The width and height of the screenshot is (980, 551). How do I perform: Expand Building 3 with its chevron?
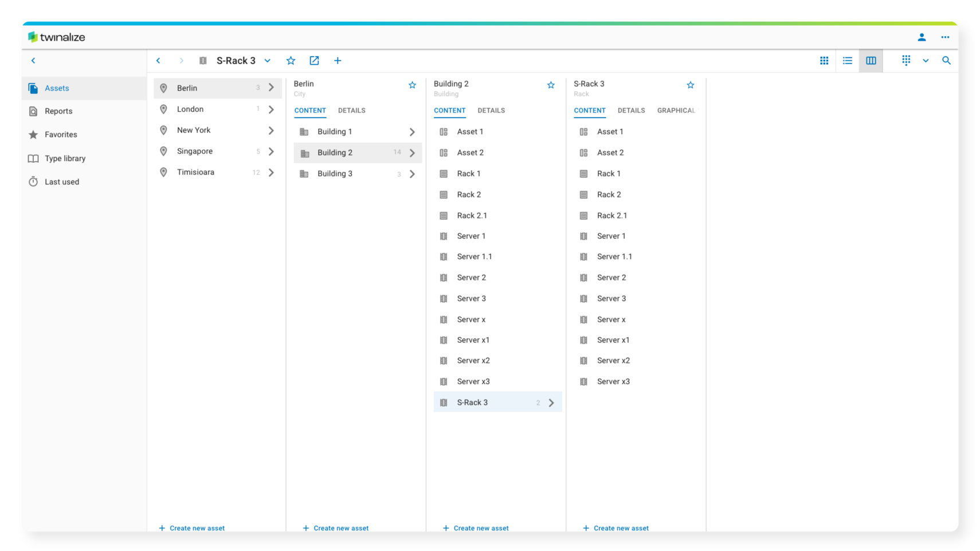coord(412,174)
